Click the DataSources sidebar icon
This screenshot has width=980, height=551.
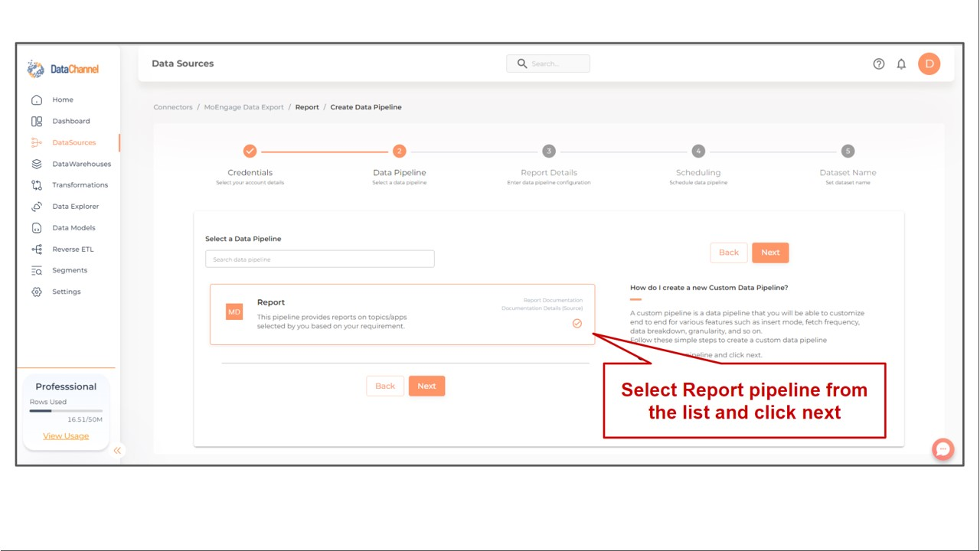point(37,142)
